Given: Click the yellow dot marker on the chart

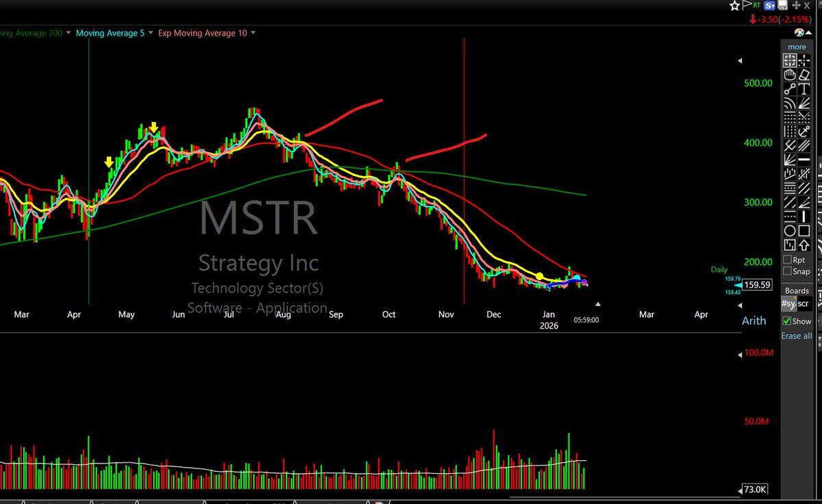Looking at the screenshot, I should tap(540, 276).
